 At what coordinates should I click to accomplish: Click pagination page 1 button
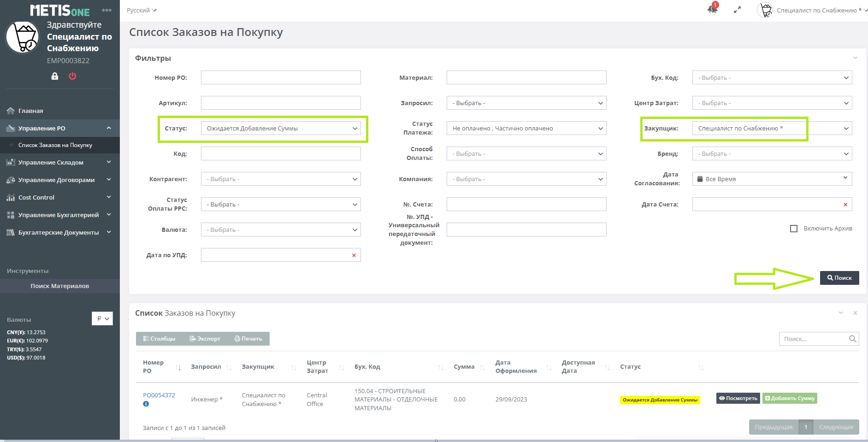coord(806,427)
